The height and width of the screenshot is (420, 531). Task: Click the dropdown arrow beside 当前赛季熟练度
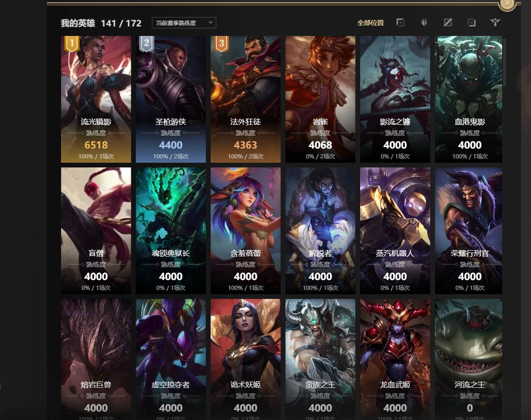[x=210, y=23]
